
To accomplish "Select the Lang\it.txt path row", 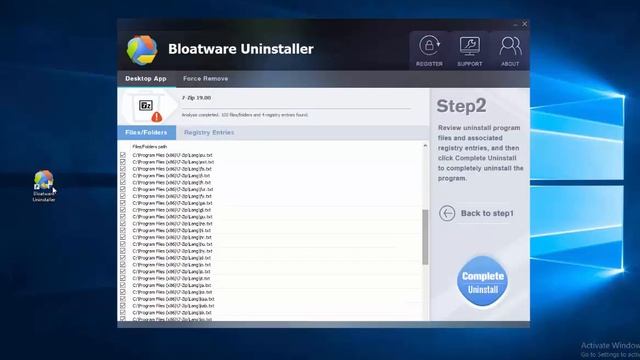I will (171, 278).
